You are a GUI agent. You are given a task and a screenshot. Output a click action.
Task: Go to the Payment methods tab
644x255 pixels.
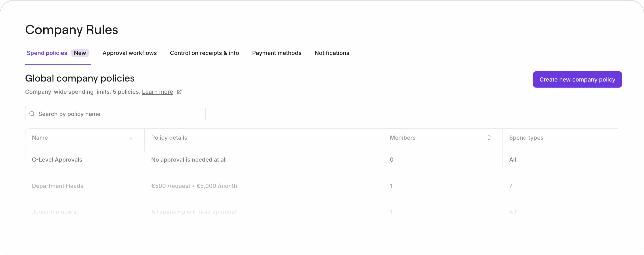click(x=277, y=53)
